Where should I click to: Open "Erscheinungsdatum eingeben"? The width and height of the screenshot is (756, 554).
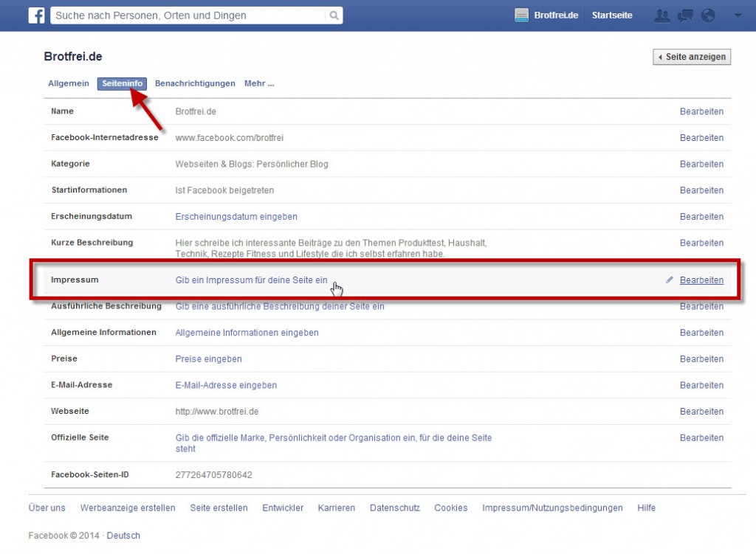[x=236, y=216]
